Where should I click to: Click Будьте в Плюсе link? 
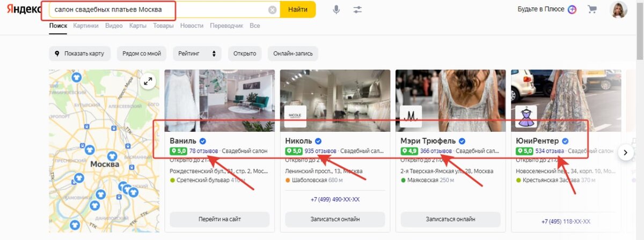[541, 9]
